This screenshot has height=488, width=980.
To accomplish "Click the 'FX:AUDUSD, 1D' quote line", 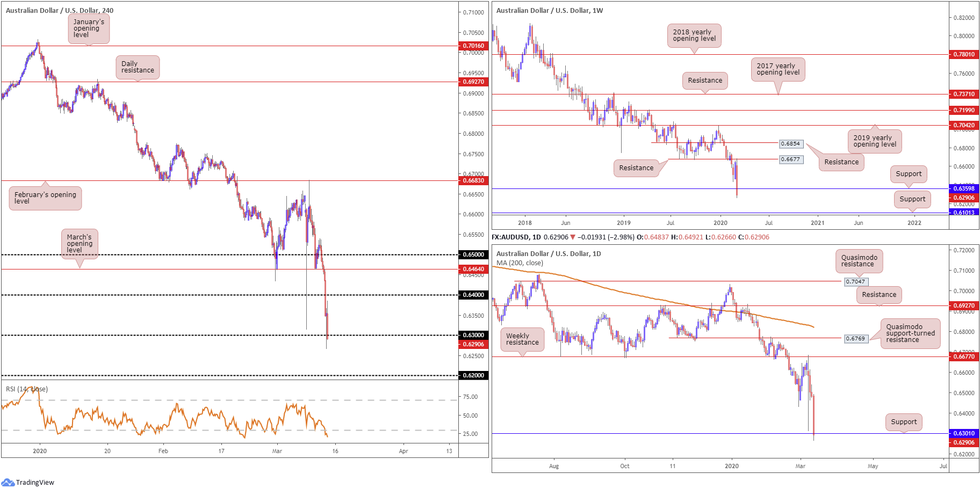I will click(x=630, y=237).
